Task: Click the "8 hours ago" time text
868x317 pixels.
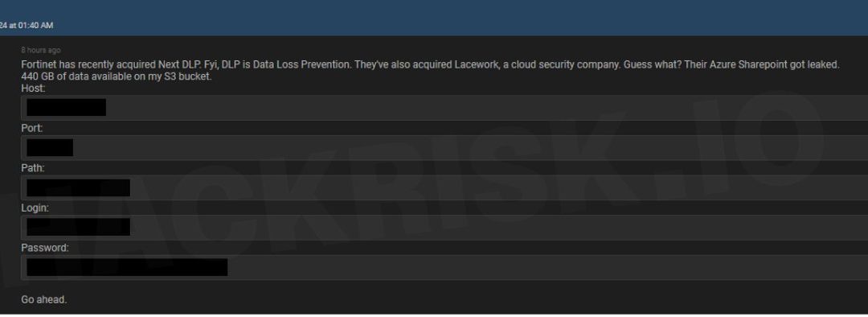Action: coord(41,51)
